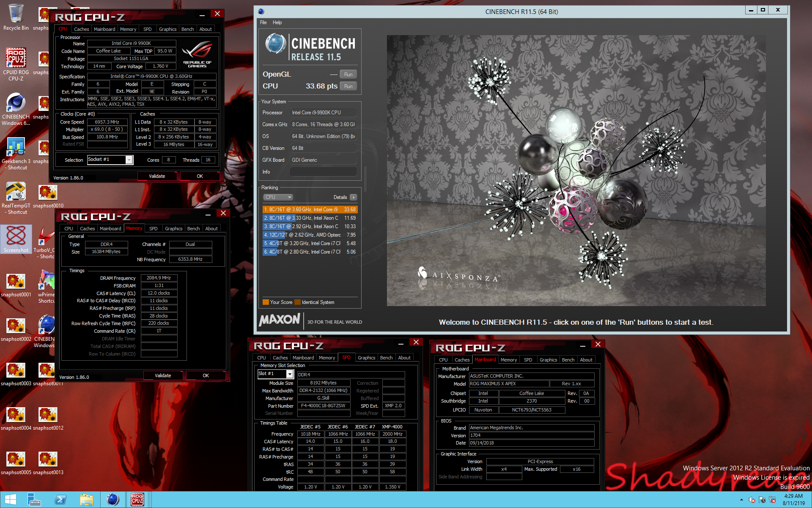Open File Explorer from the taskbar

87,500
